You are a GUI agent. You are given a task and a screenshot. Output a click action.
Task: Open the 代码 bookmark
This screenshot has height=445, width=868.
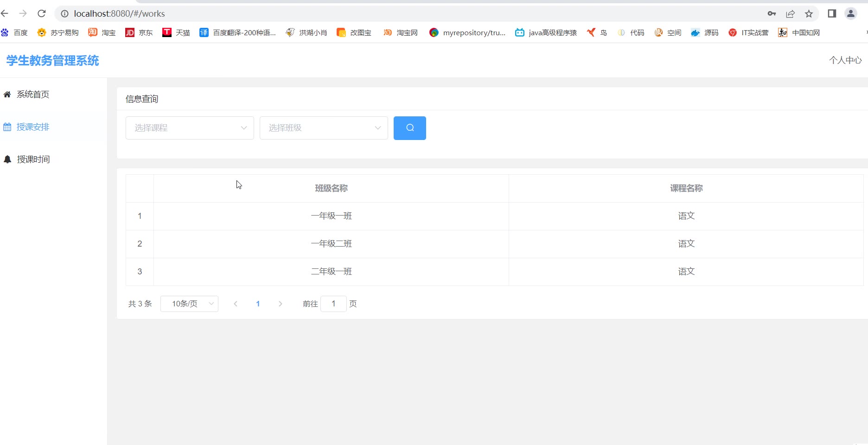point(631,32)
